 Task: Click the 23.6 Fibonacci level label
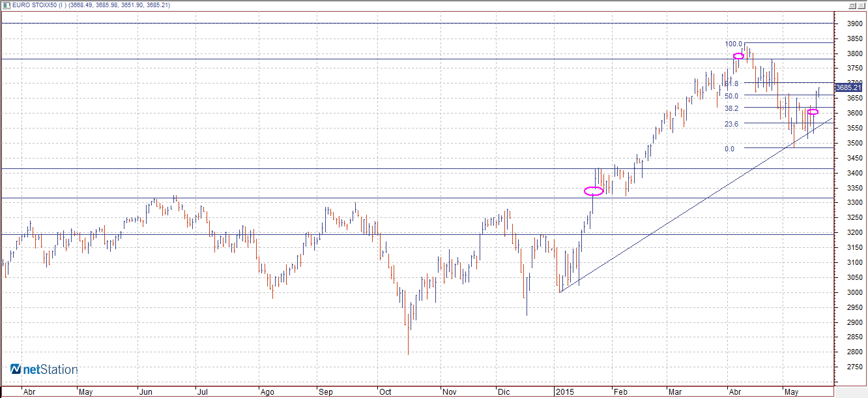tap(731, 124)
